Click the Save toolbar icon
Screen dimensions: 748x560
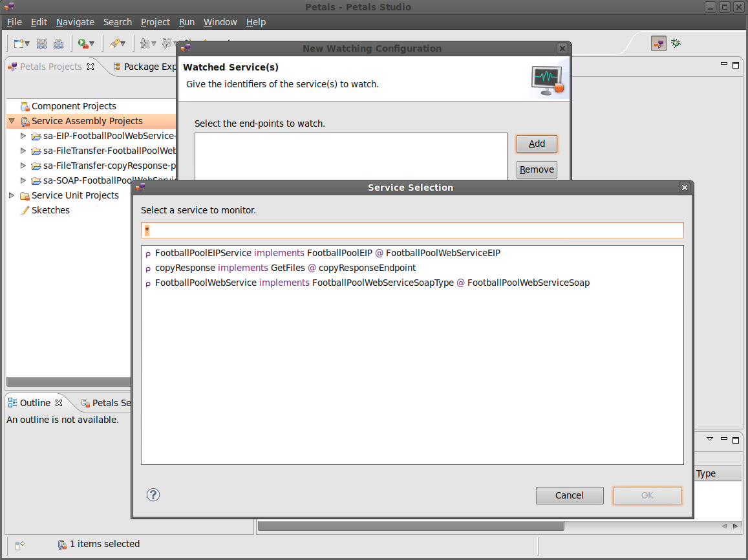pos(41,43)
